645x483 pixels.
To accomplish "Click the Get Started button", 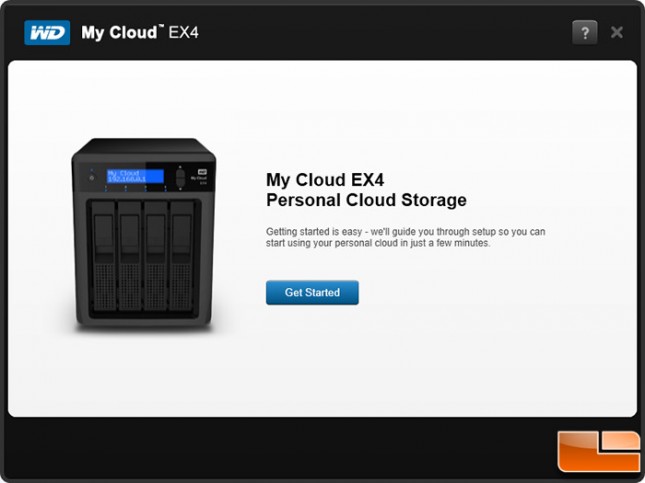I will pyautogui.click(x=312, y=293).
